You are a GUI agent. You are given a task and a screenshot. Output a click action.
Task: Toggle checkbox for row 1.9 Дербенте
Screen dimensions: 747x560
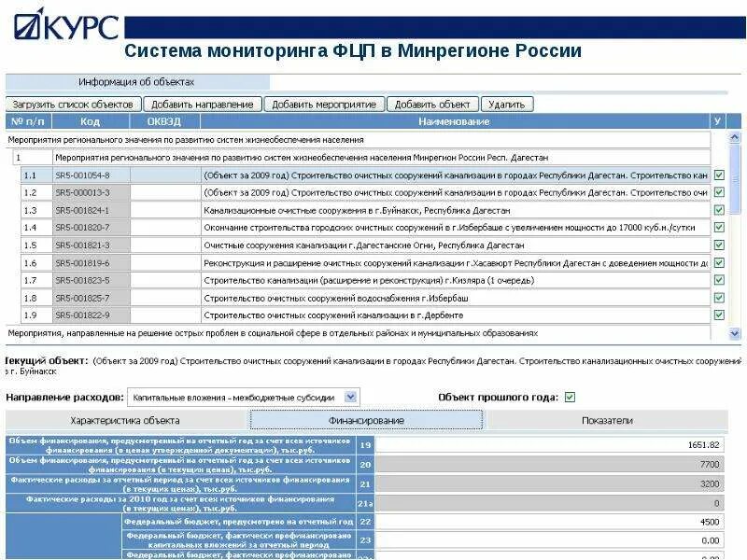pos(719,315)
